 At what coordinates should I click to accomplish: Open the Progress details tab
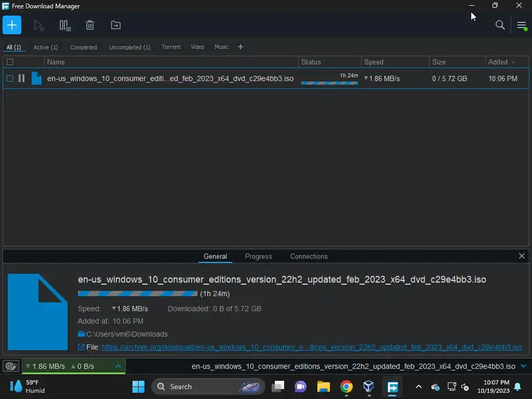(259, 257)
